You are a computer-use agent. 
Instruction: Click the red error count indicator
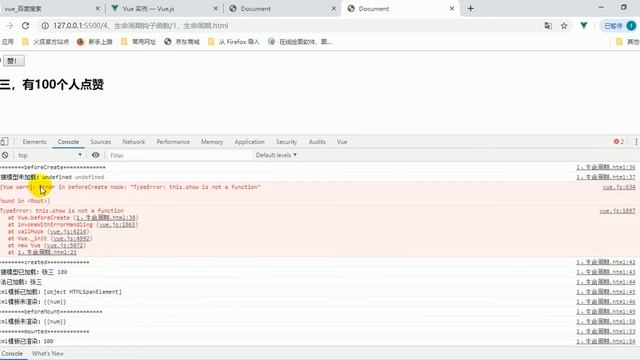[x=619, y=142]
